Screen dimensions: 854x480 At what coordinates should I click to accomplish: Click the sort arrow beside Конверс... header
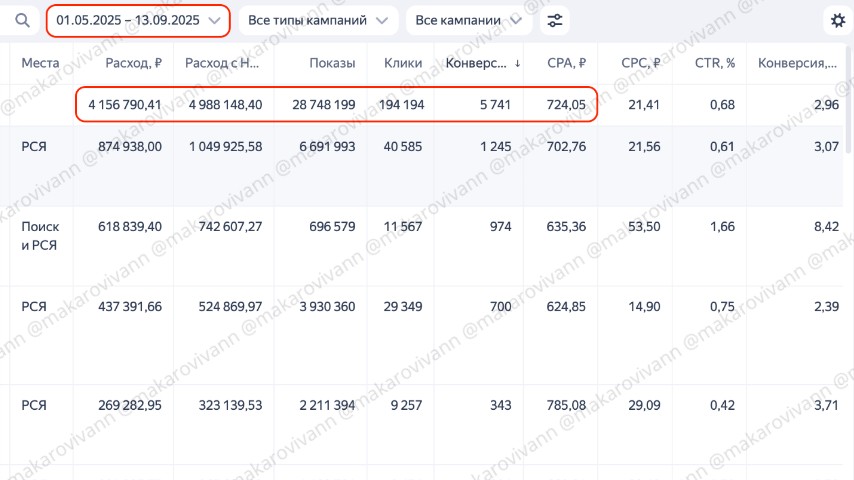tap(517, 63)
